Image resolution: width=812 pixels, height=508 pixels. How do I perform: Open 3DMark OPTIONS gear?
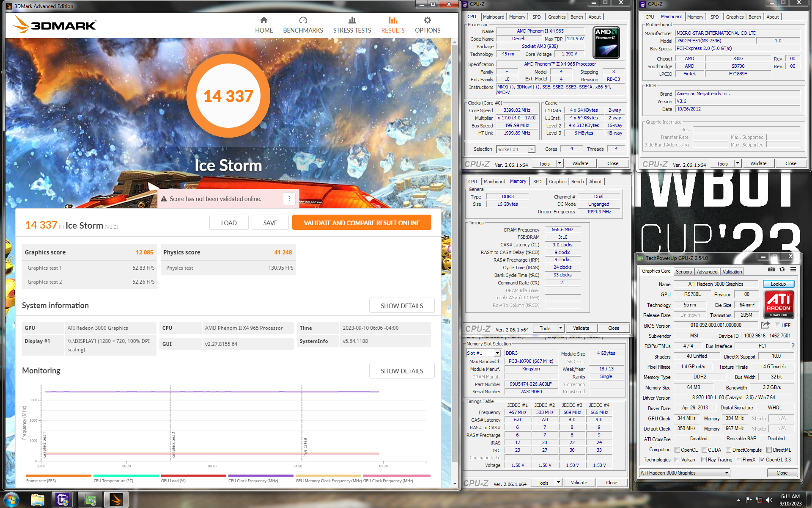428,25
